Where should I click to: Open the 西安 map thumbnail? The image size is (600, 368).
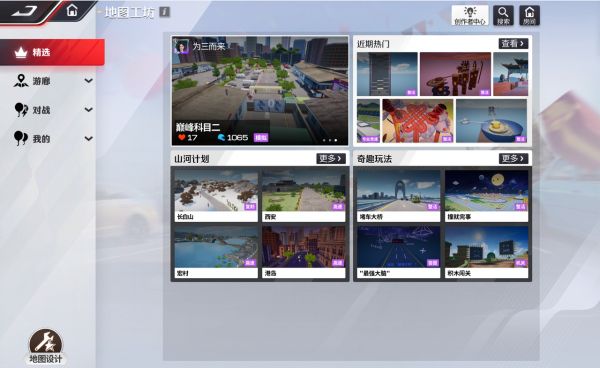point(303,196)
